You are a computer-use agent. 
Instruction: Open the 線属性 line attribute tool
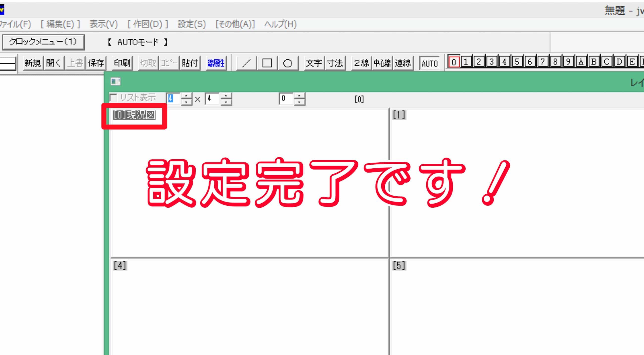coord(216,63)
